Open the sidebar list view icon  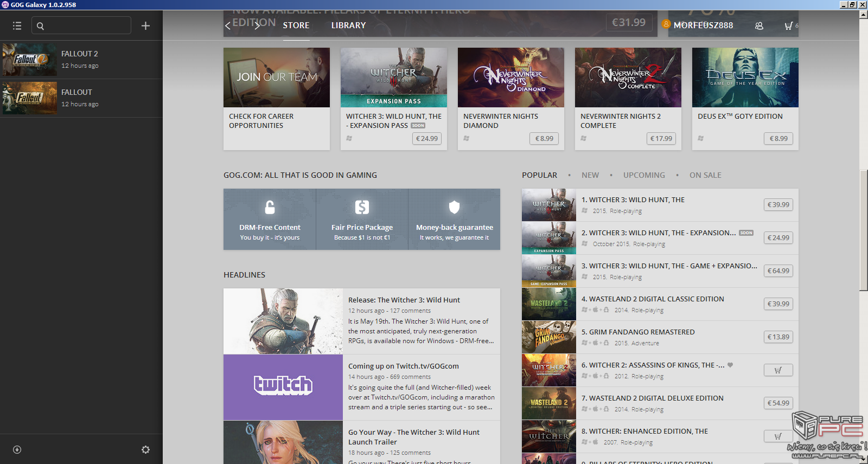(x=17, y=25)
